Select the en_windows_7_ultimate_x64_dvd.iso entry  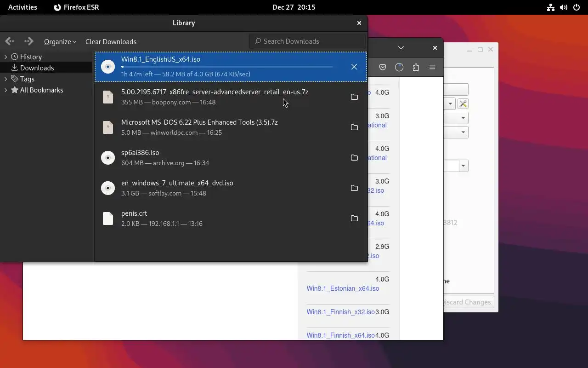(x=231, y=188)
